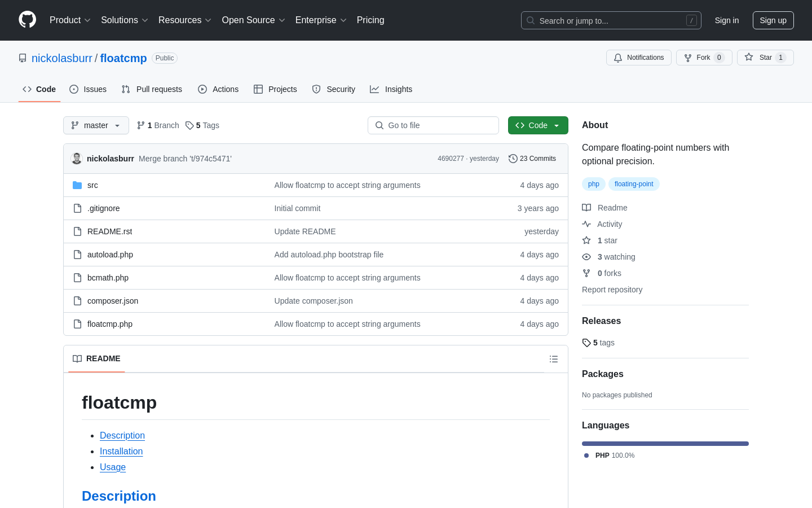The width and height of the screenshot is (812, 508).
Task: Click the .gitignore file icon
Action: pyautogui.click(x=77, y=208)
